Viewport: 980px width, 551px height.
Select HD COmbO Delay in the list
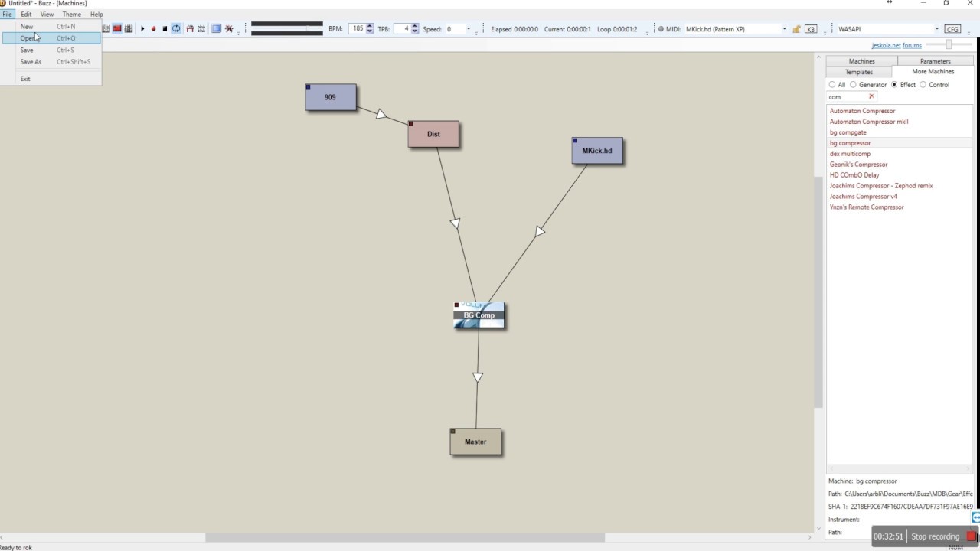coord(854,175)
